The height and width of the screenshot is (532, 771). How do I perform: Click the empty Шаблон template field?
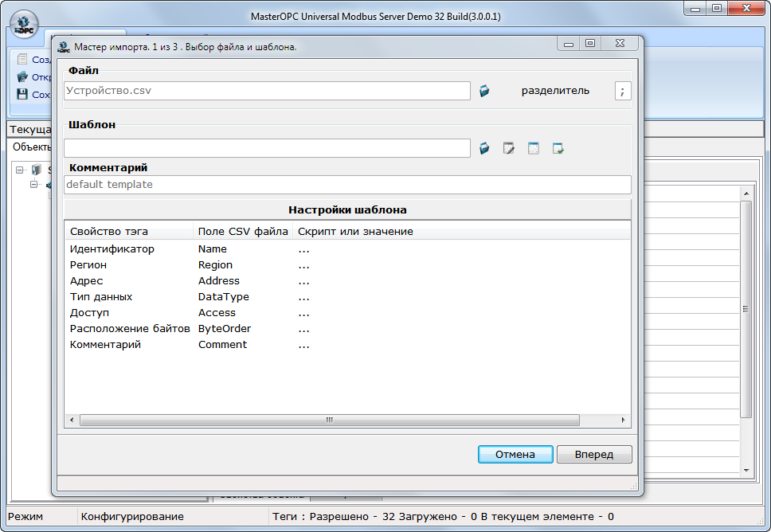(267, 148)
